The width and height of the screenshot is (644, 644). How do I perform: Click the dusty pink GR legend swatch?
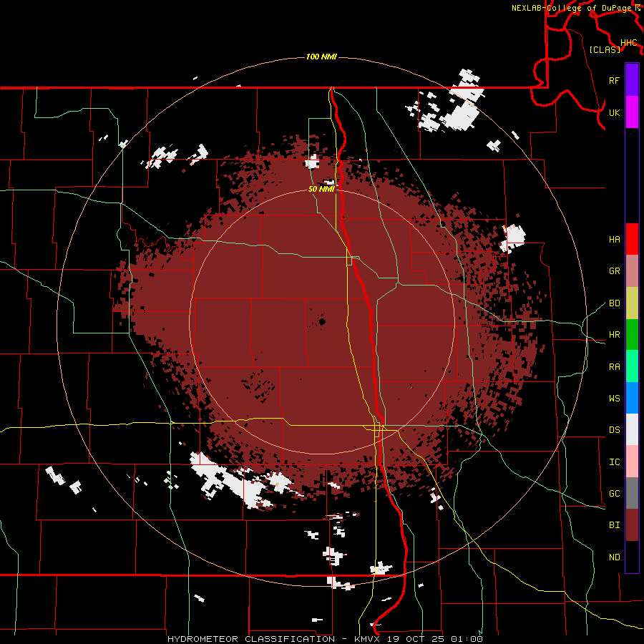(x=632, y=271)
